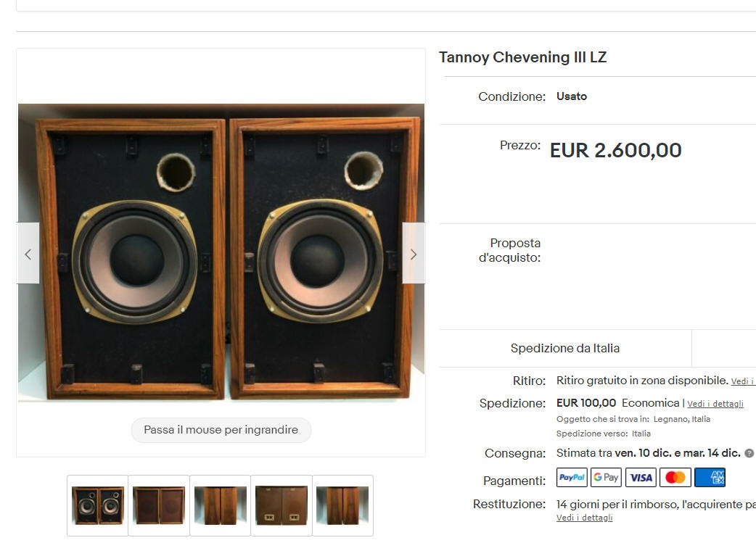The image size is (756, 543).
Task: Open third thumbnail showing speaker sides
Action: [220, 505]
